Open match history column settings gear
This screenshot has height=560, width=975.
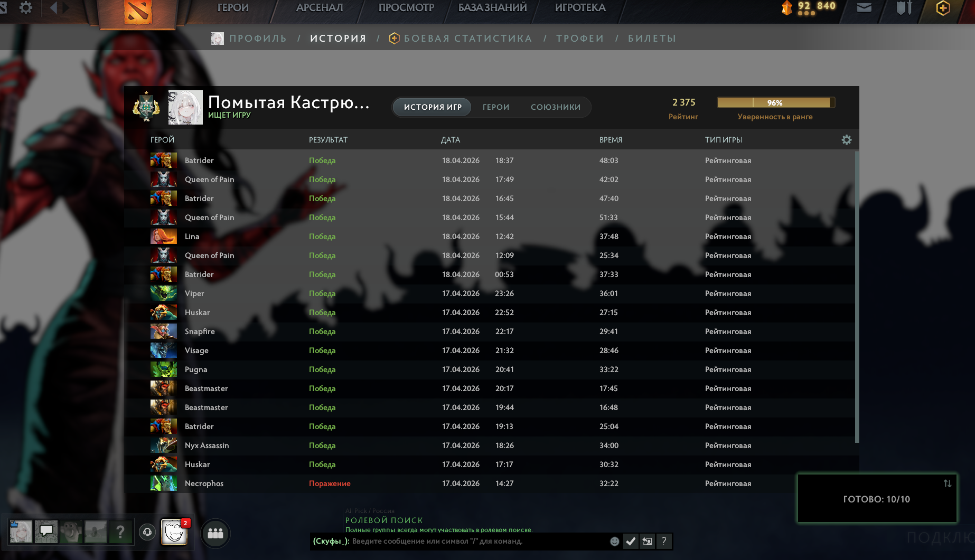[847, 140]
